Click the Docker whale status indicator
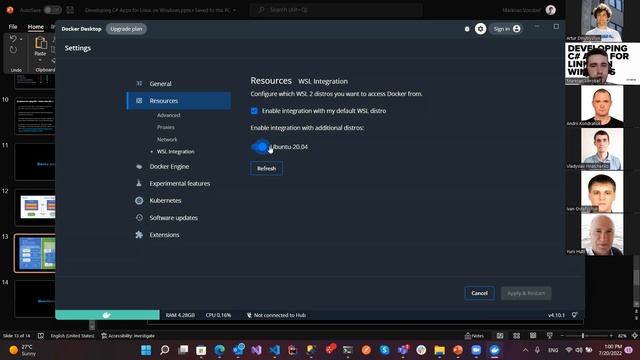The image size is (640, 360). tap(107, 315)
